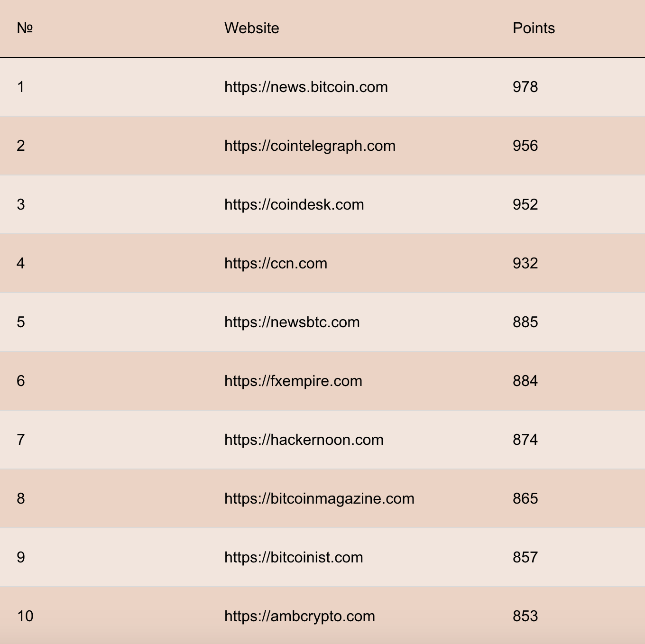Select the 956 points value
The width and height of the screenshot is (645, 644).
click(525, 146)
